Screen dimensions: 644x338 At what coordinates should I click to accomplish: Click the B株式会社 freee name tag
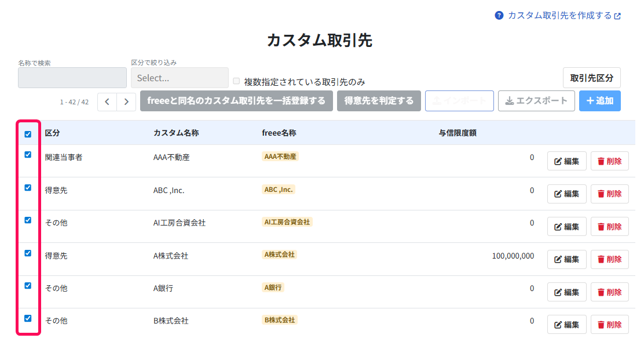[280, 320]
